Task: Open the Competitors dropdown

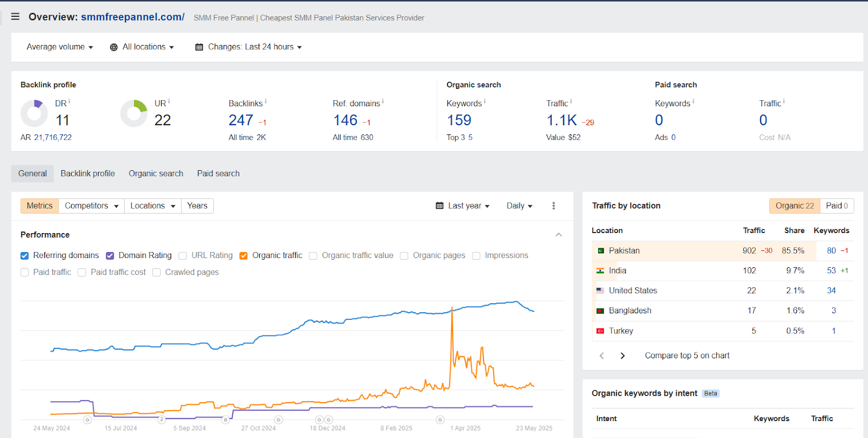Action: tap(92, 206)
